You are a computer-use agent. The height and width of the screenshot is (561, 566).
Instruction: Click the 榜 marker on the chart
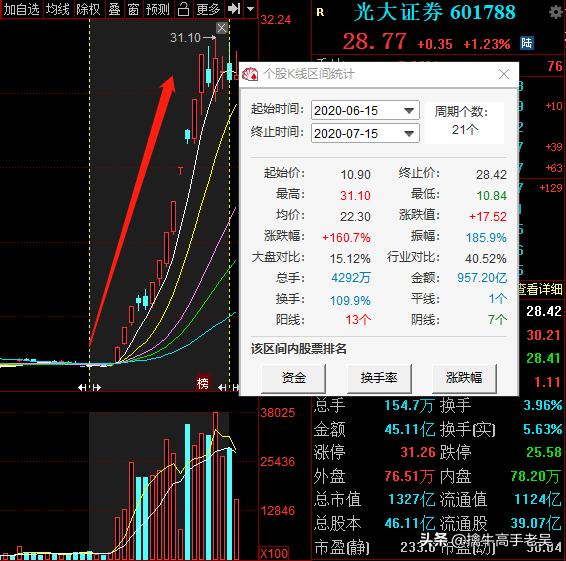pos(203,383)
